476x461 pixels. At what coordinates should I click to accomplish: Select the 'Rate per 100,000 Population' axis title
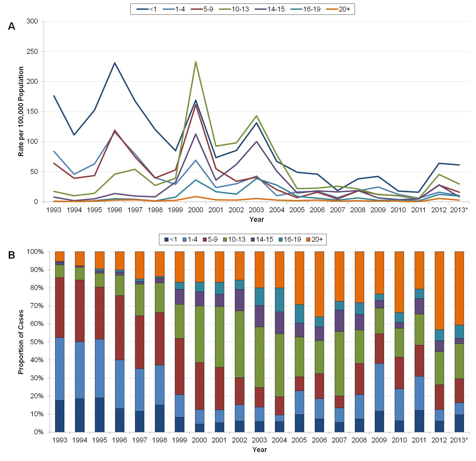coord(21,111)
